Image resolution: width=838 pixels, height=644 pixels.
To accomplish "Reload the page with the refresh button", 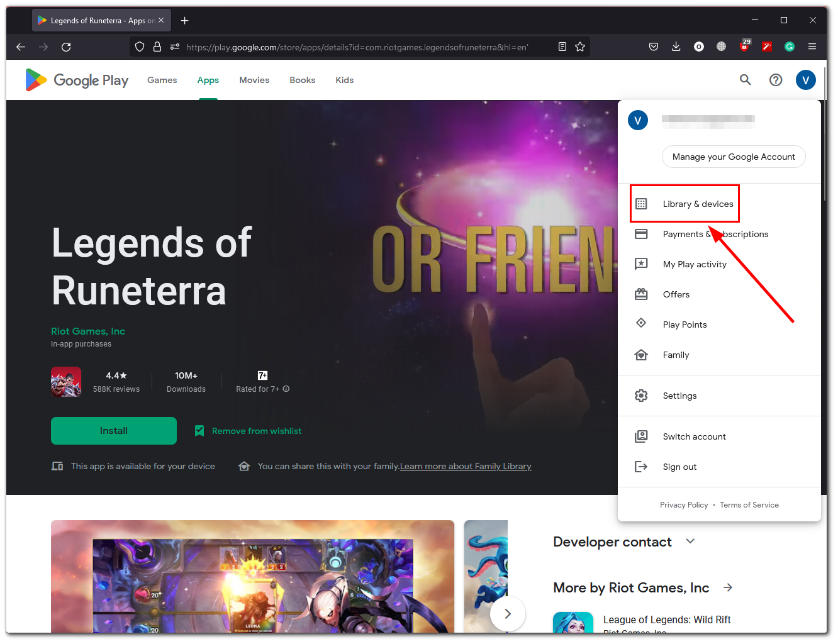I will pyautogui.click(x=66, y=47).
